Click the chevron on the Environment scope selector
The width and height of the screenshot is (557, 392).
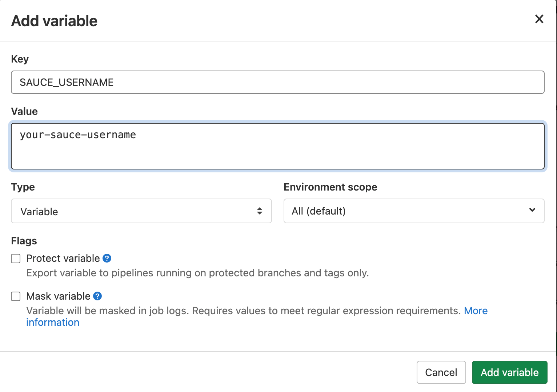[532, 210]
